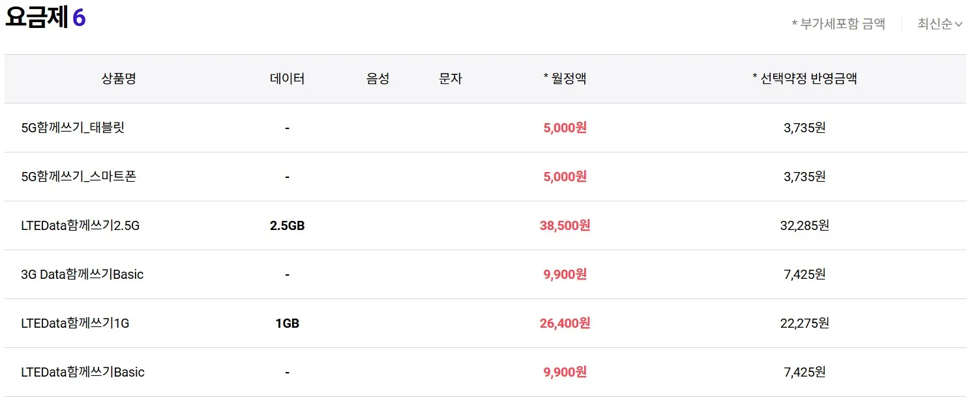Sort by the 데이터 column header

[288, 78]
